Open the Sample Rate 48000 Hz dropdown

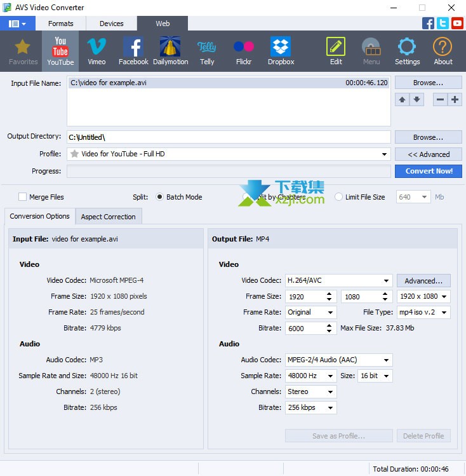(x=330, y=376)
